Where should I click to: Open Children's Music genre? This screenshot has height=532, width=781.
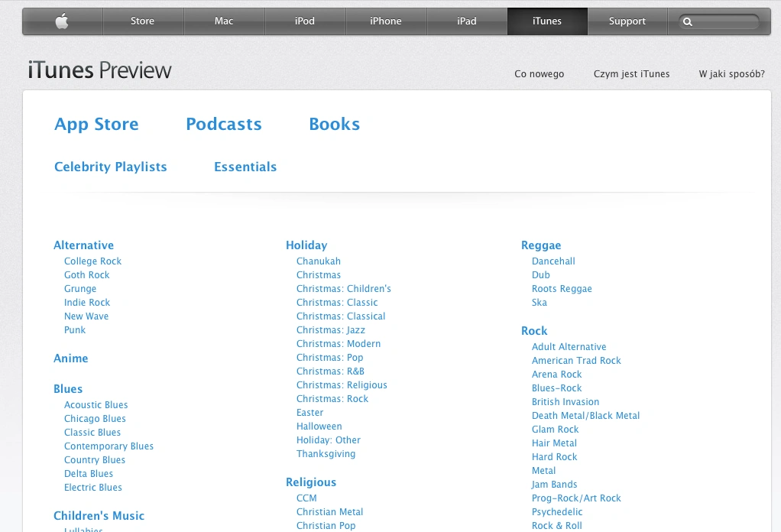pyautogui.click(x=99, y=515)
